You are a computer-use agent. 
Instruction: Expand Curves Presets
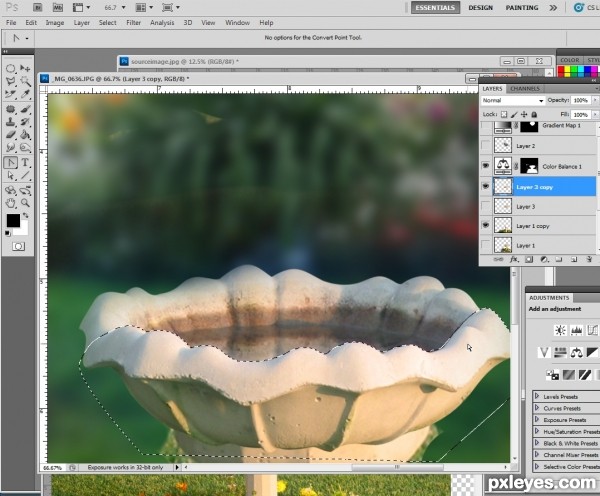536,408
